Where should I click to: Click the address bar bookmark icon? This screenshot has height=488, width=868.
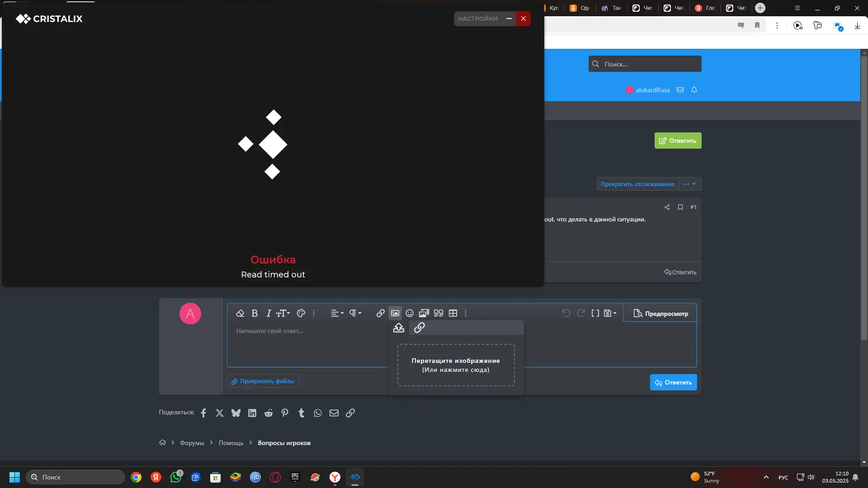point(757,26)
